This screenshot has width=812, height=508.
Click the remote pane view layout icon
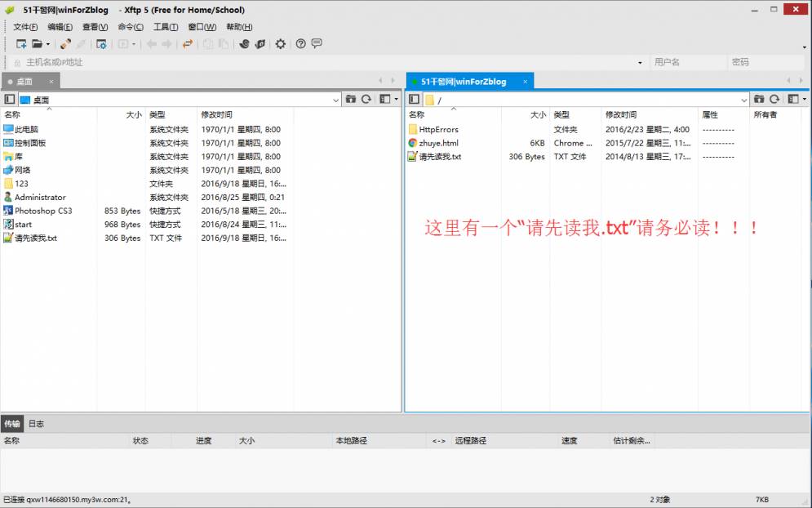coord(793,99)
